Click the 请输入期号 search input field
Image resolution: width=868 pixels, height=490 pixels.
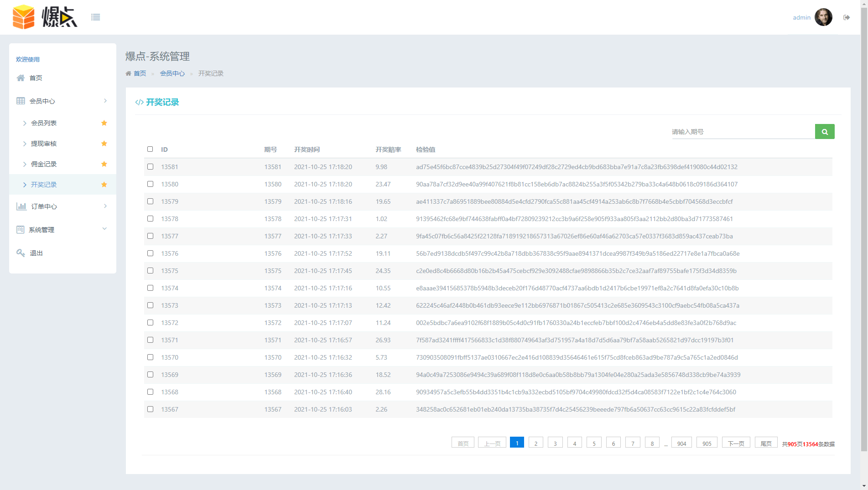(743, 132)
